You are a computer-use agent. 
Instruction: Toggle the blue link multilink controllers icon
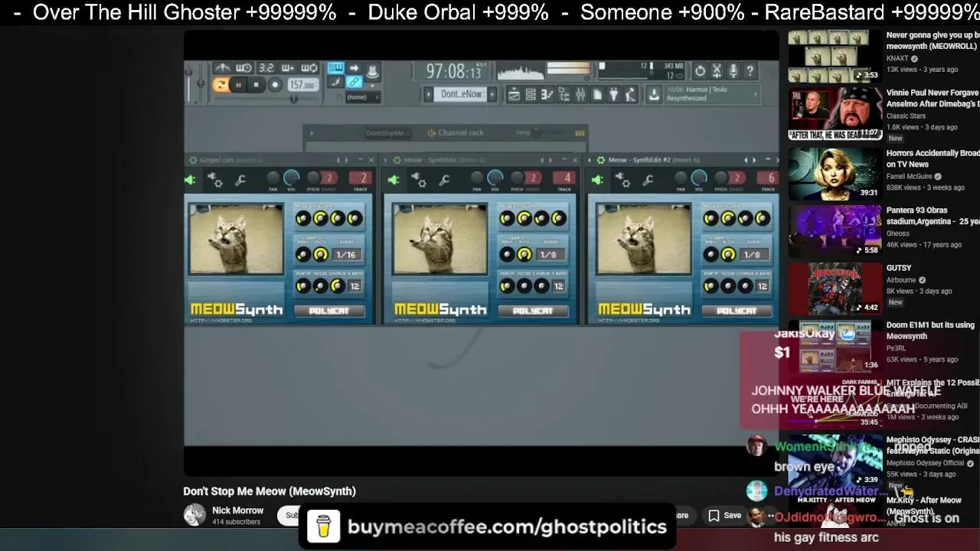pyautogui.click(x=354, y=83)
